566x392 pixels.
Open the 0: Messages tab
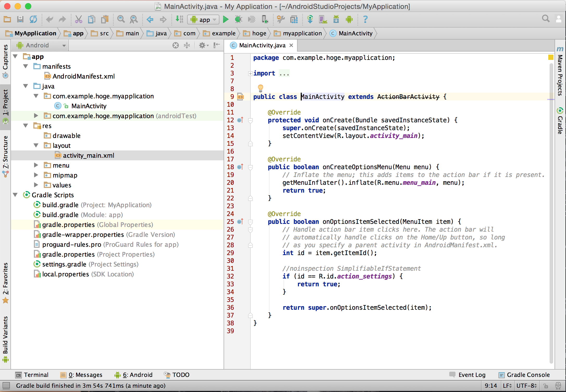tap(81, 375)
